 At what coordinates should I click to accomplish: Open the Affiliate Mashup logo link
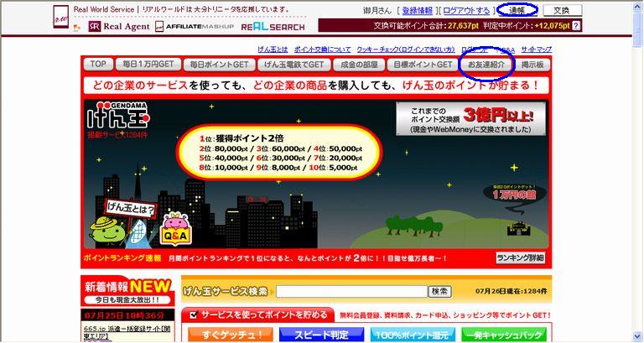pos(195,27)
